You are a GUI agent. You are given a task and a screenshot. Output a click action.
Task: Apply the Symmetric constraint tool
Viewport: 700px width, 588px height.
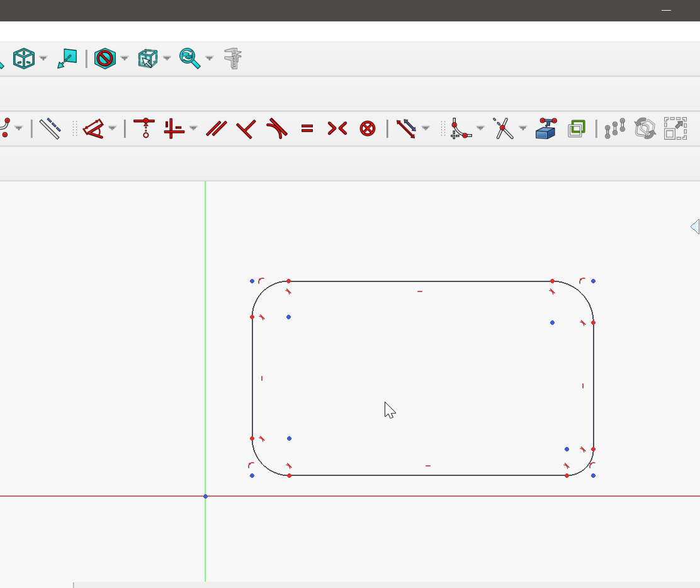(x=337, y=128)
